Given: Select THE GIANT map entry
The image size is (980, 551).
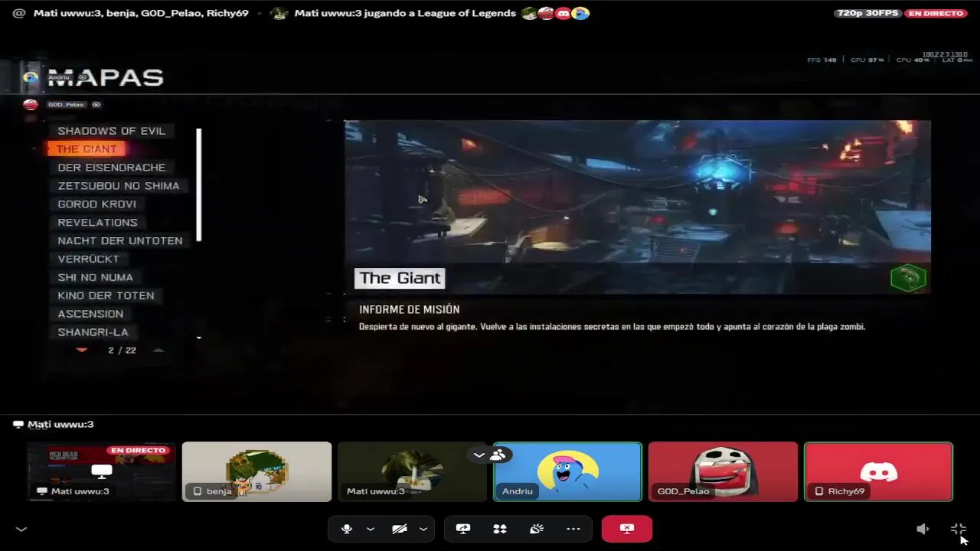Looking at the screenshot, I should tap(87, 149).
